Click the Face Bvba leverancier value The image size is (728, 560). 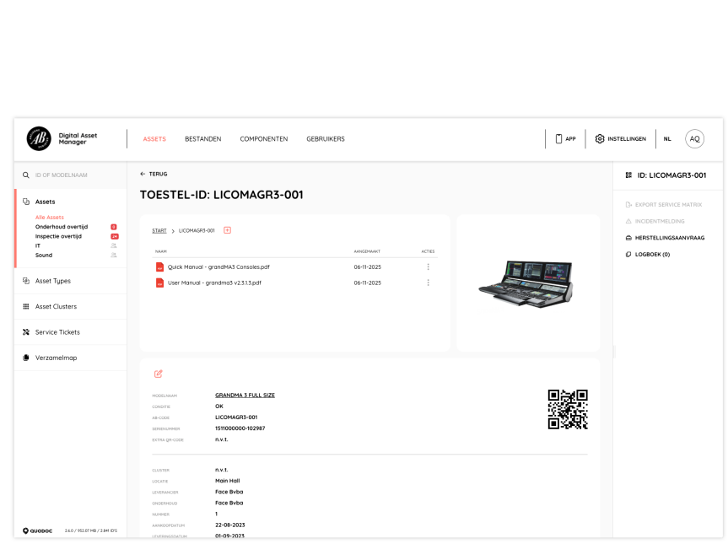[229, 492]
